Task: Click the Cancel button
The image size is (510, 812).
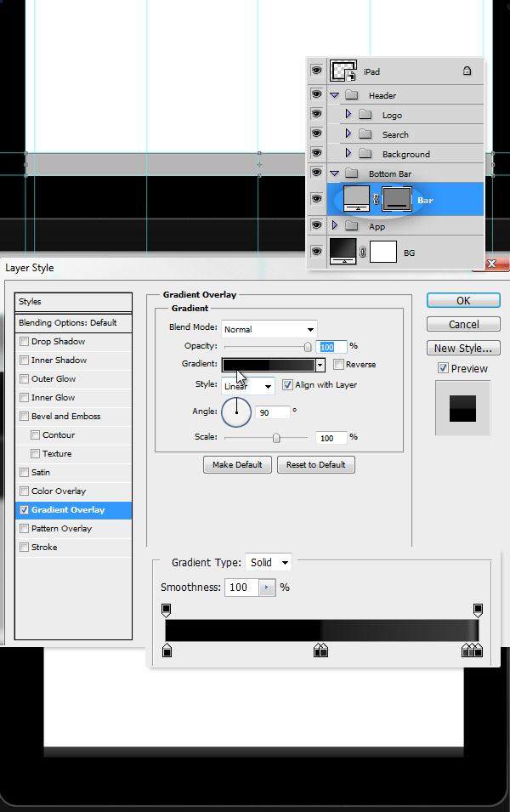Action: click(463, 324)
